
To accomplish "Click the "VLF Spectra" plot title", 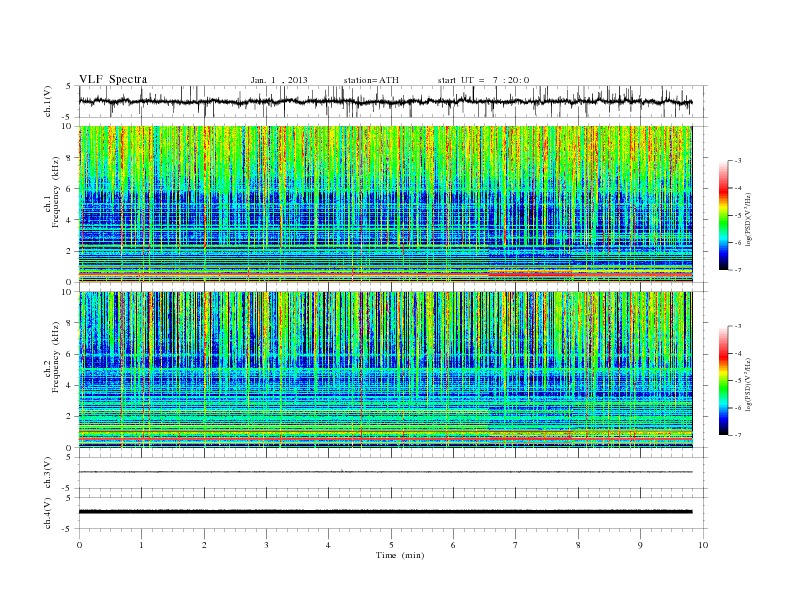I will [113, 79].
